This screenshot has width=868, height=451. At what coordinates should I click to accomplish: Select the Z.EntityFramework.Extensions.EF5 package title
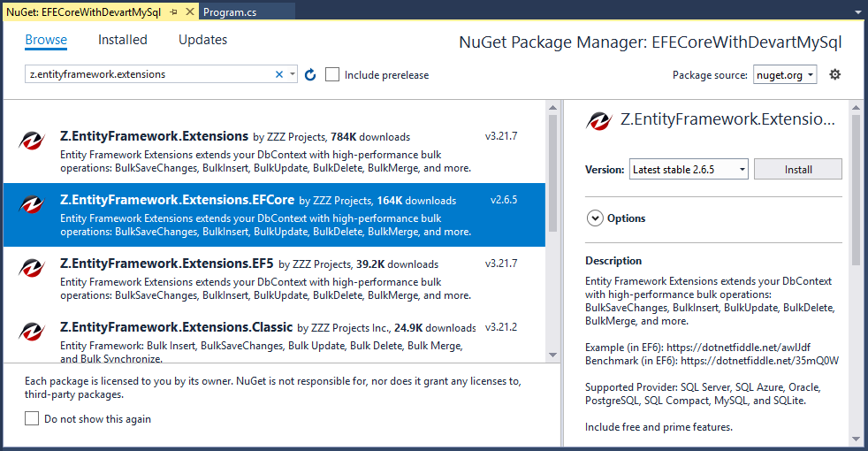[167, 264]
